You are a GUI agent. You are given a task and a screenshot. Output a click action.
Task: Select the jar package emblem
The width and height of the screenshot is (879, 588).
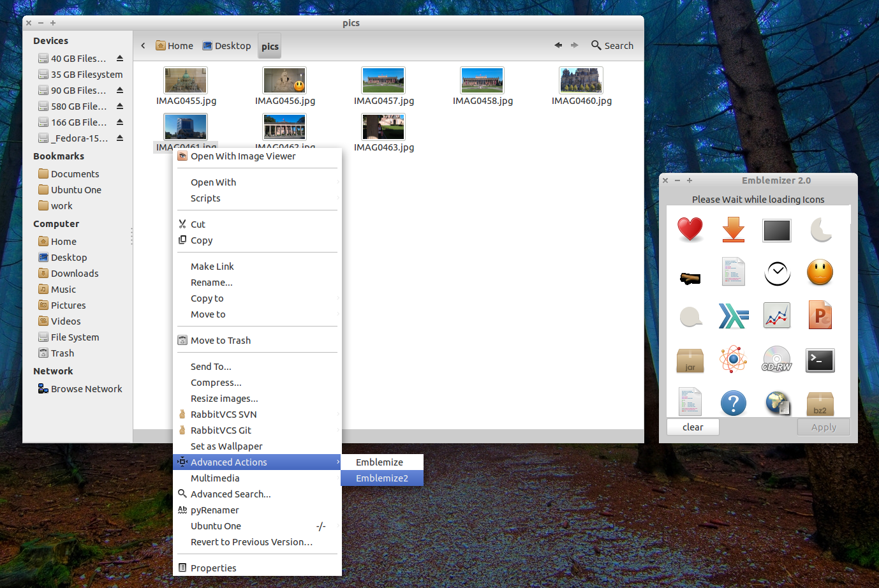(690, 360)
